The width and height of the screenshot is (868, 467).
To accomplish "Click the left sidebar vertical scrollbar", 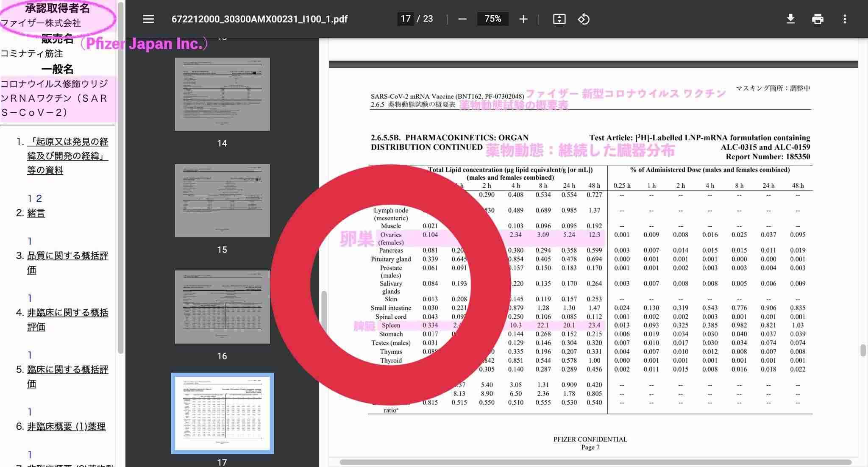I will click(x=120, y=178).
